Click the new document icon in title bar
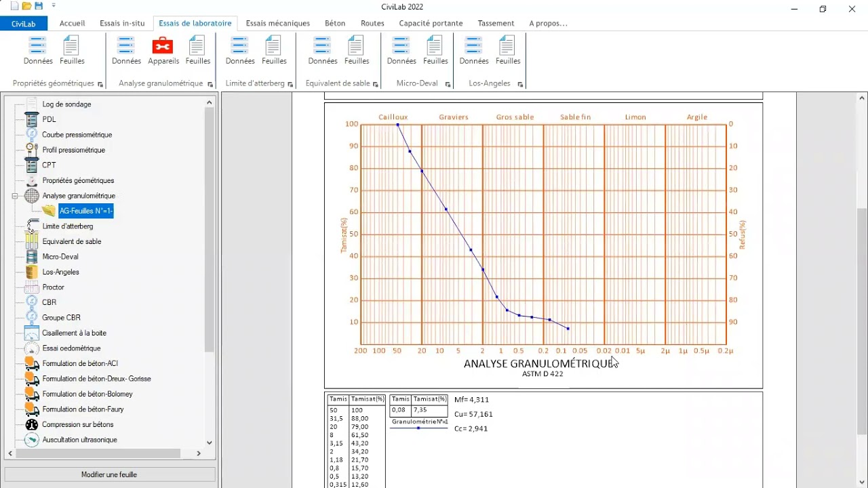Screen dimensions: 868x488 14,6
